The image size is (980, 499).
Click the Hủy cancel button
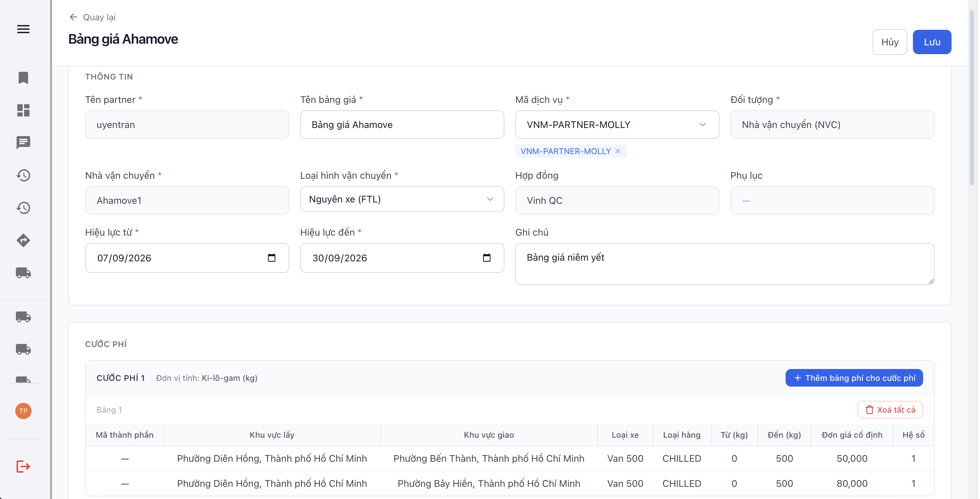tap(890, 42)
